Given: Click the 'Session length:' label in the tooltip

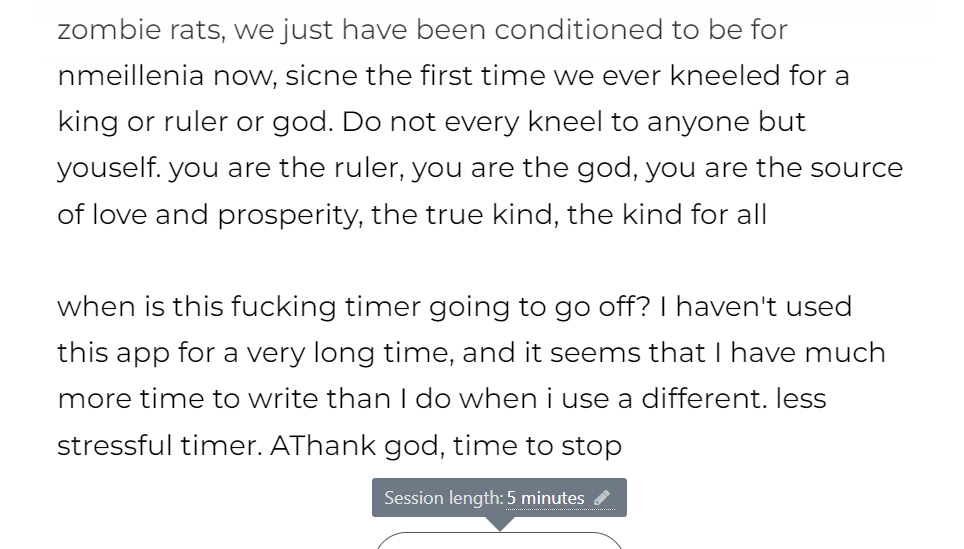Looking at the screenshot, I should tap(443, 497).
